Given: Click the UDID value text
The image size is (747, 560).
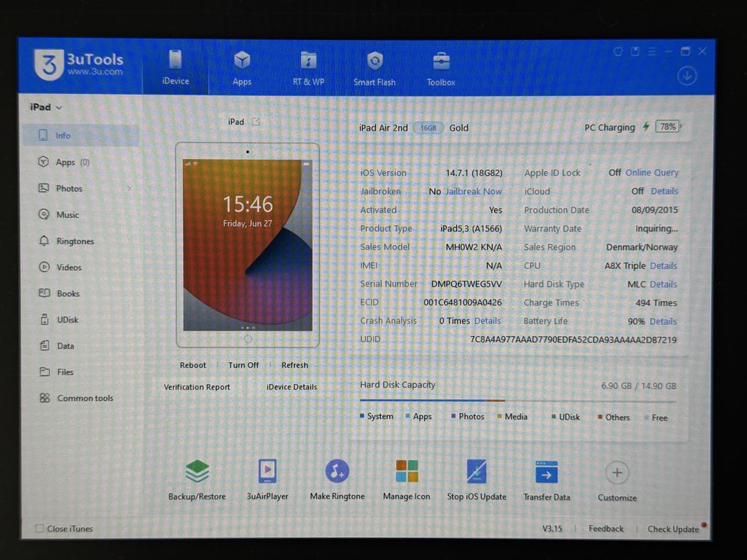Looking at the screenshot, I should tap(573, 340).
